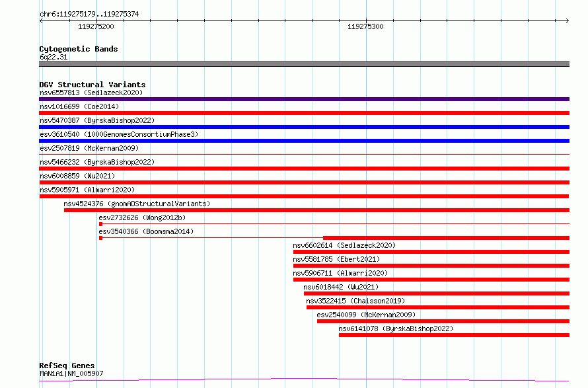Open variant nsv1016699 (Coe2014) label

click(79, 106)
